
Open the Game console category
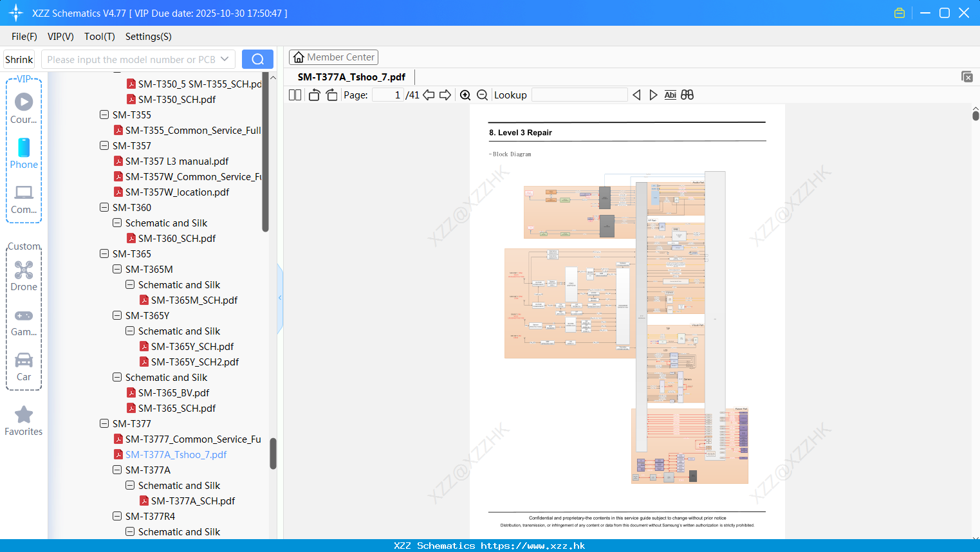click(24, 322)
